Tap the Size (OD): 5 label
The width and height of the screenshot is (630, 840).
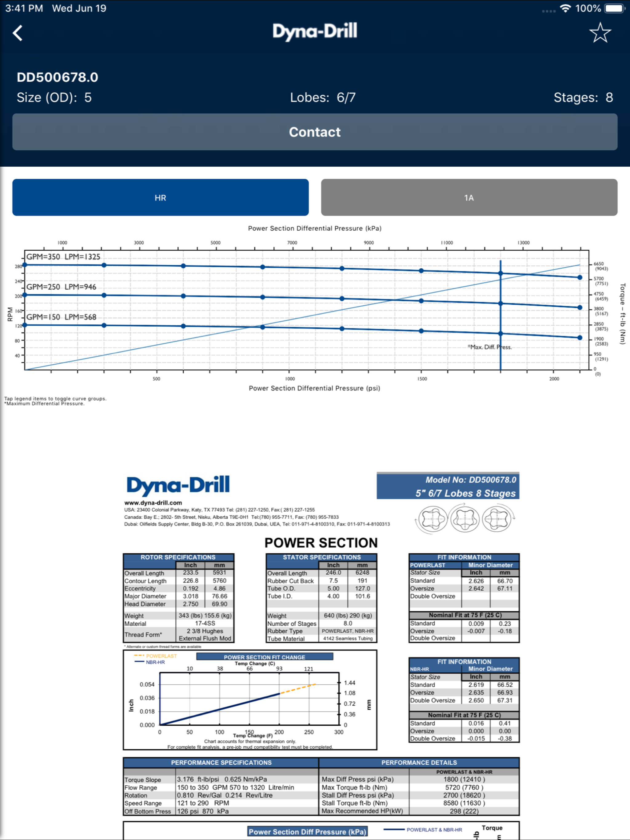click(54, 97)
